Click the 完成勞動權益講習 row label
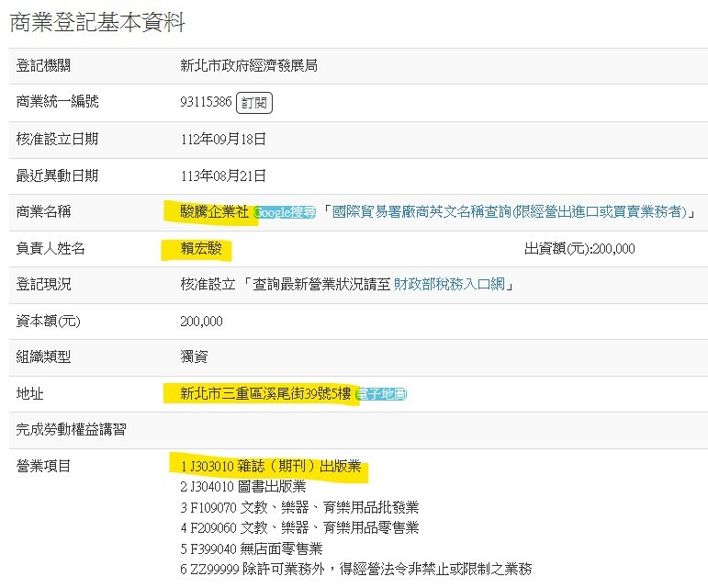The width and height of the screenshot is (708, 588). point(72,429)
